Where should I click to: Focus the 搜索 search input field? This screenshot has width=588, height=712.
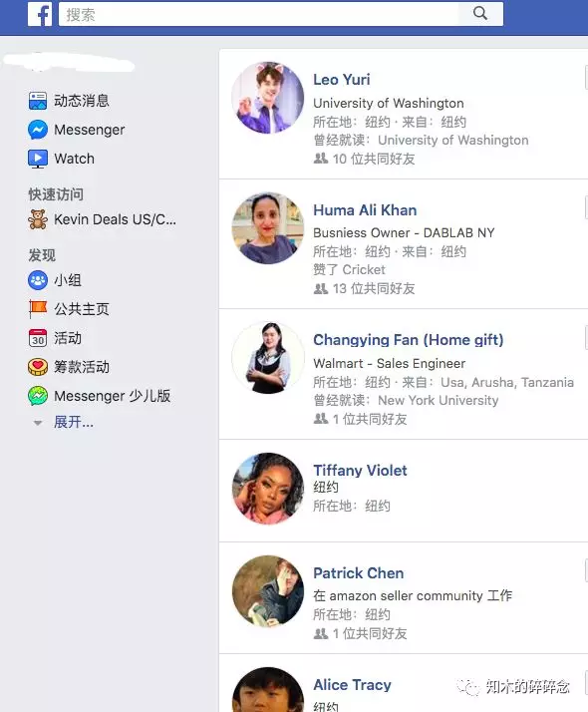258,14
